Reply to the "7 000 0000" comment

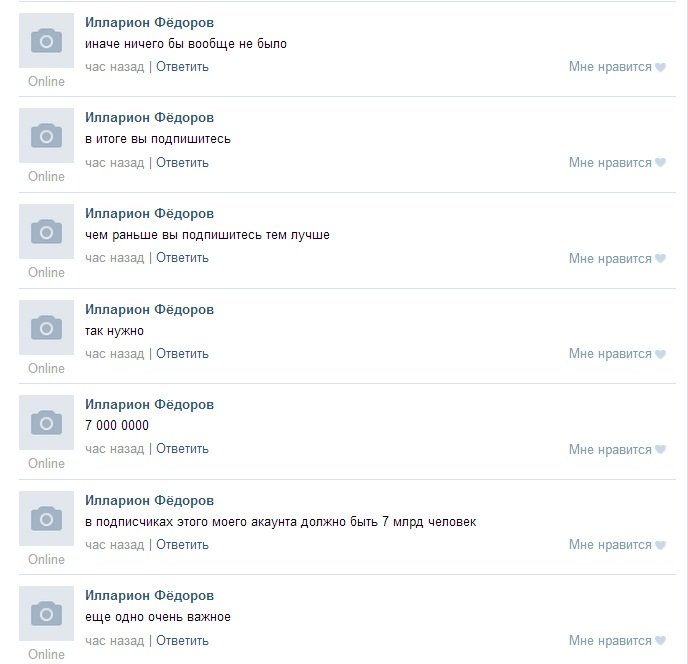[182, 449]
